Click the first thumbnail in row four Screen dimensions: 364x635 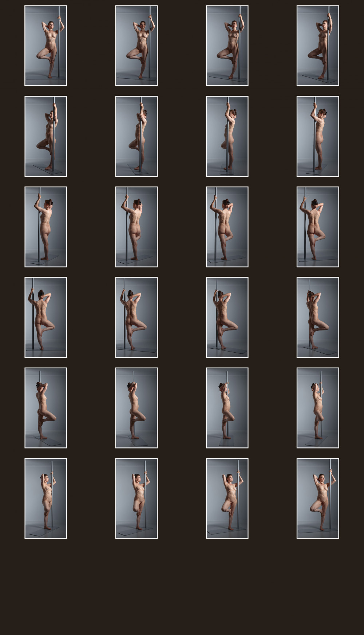45,317
